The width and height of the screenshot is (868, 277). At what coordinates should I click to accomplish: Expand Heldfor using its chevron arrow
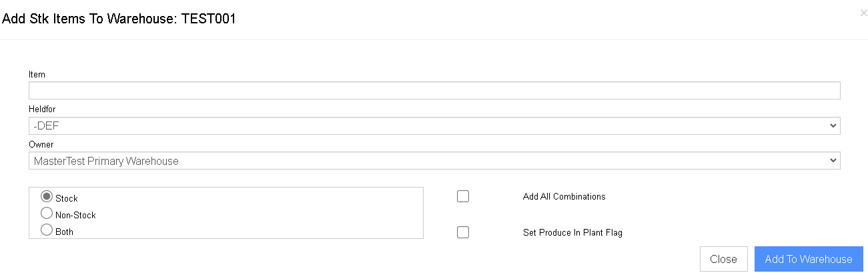click(x=832, y=125)
